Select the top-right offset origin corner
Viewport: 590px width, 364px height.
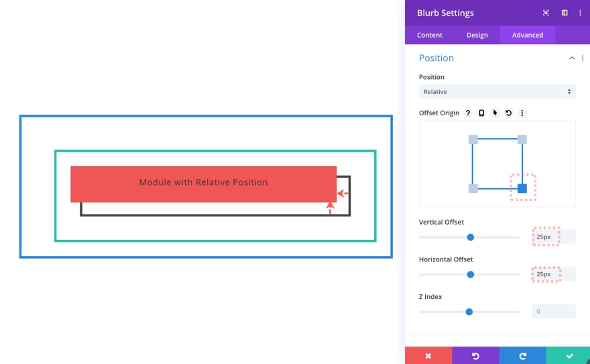522,139
